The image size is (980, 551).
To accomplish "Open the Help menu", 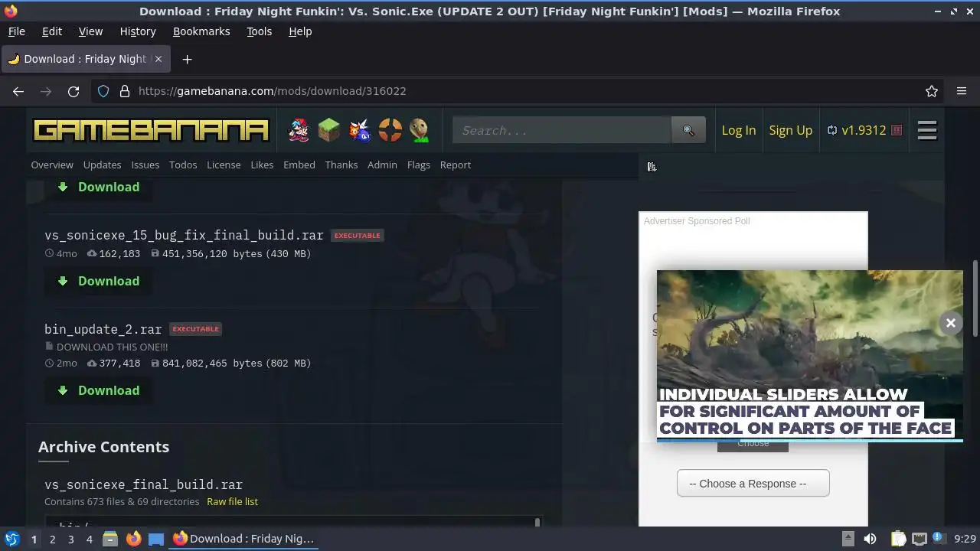I will tap(300, 31).
